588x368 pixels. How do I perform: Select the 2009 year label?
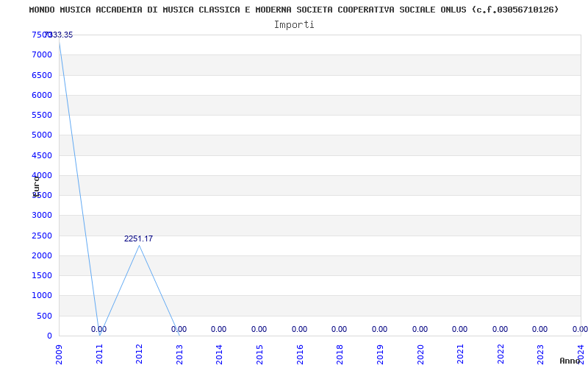[60, 354]
